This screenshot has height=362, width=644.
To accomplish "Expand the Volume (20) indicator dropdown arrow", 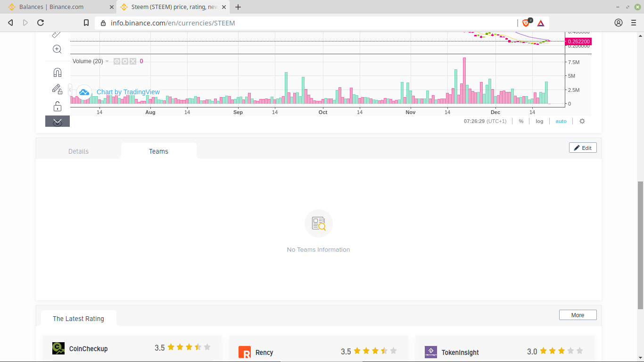I will point(107,61).
